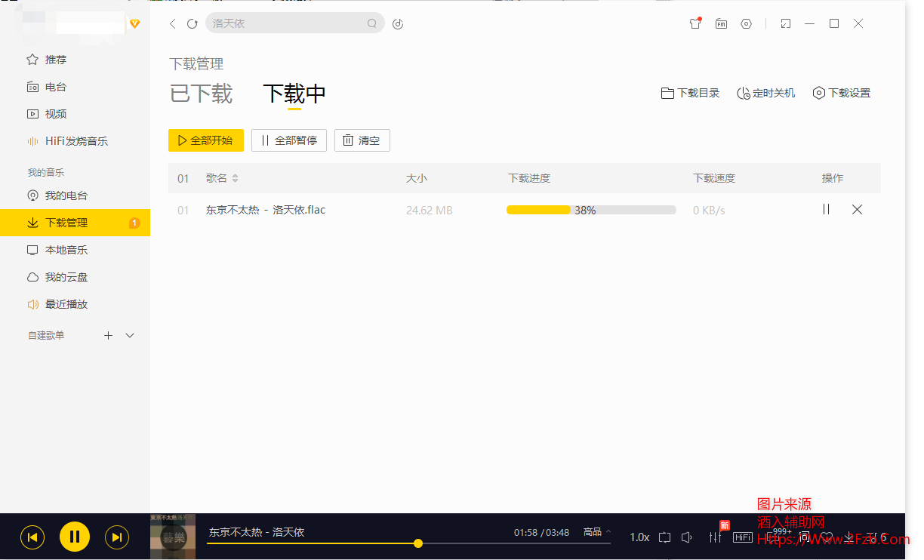Click the song title 东京不太热 - 洛天依 in the player
Screen dimensions: 924x560
coord(257,532)
